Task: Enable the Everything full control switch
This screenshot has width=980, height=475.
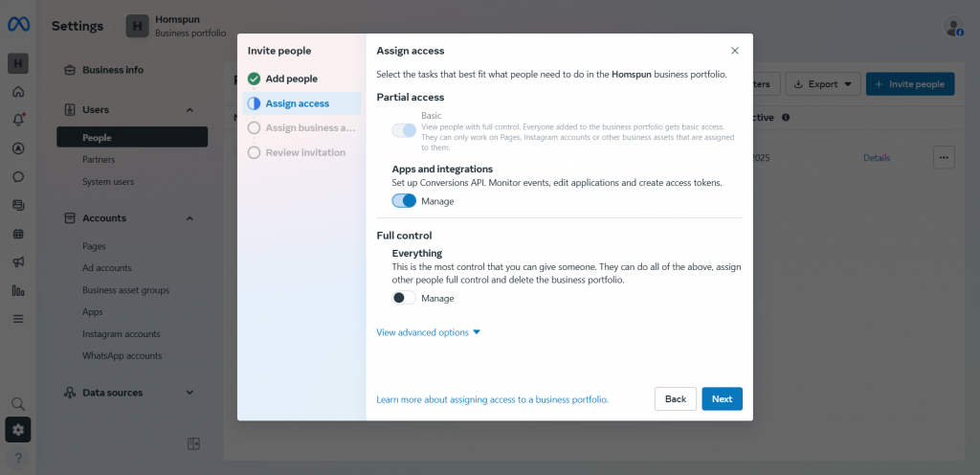Action: (404, 298)
